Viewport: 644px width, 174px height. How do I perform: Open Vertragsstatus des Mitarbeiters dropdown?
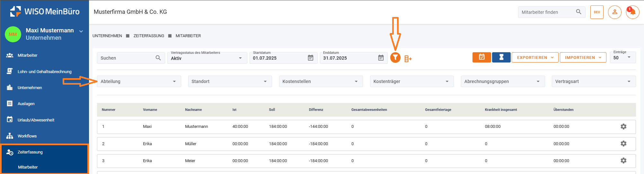point(207,58)
